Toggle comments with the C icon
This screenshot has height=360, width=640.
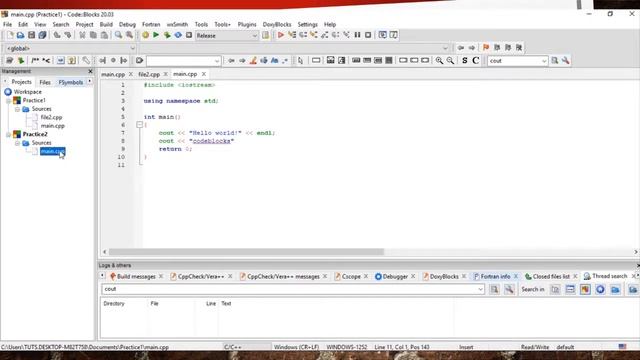(476, 60)
